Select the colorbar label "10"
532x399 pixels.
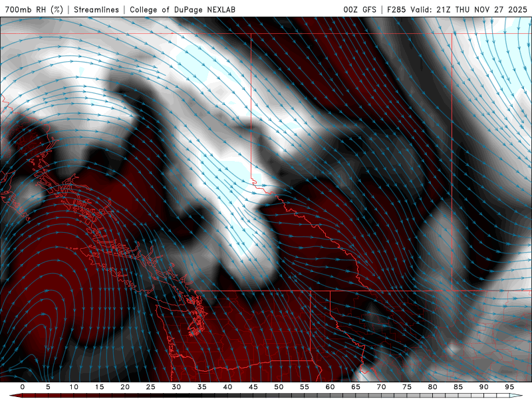click(x=74, y=387)
